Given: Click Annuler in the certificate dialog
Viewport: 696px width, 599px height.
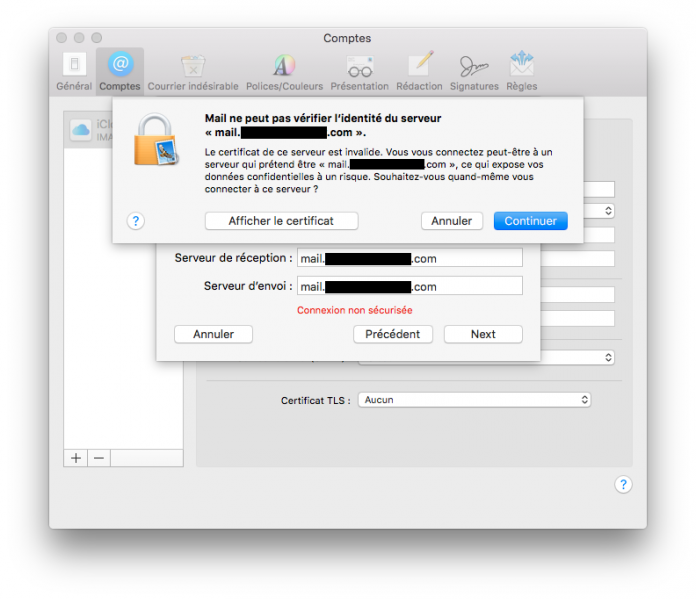Looking at the screenshot, I should click(452, 221).
